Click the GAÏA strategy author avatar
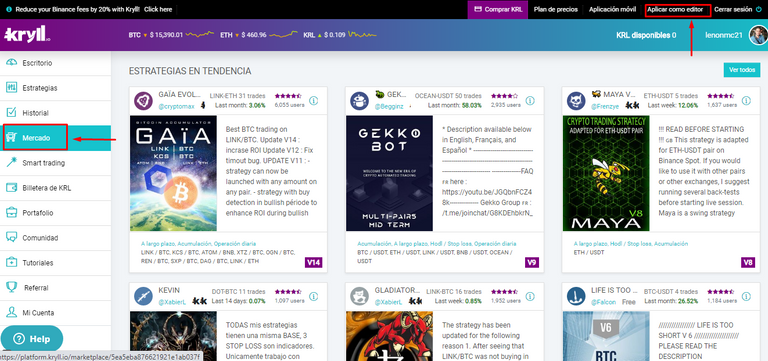Image resolution: width=768 pixels, height=361 pixels. [x=144, y=101]
